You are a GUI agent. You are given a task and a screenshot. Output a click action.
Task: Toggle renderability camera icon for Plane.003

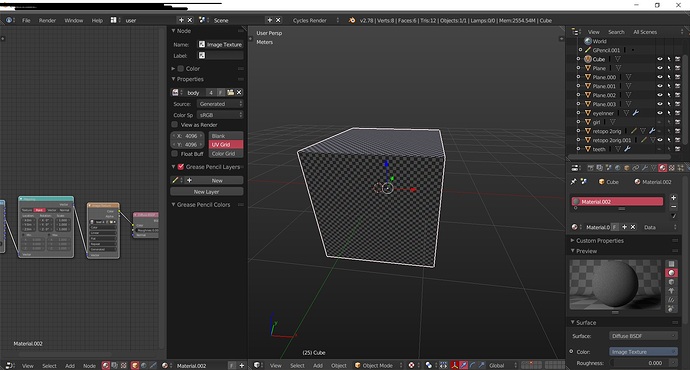click(678, 104)
